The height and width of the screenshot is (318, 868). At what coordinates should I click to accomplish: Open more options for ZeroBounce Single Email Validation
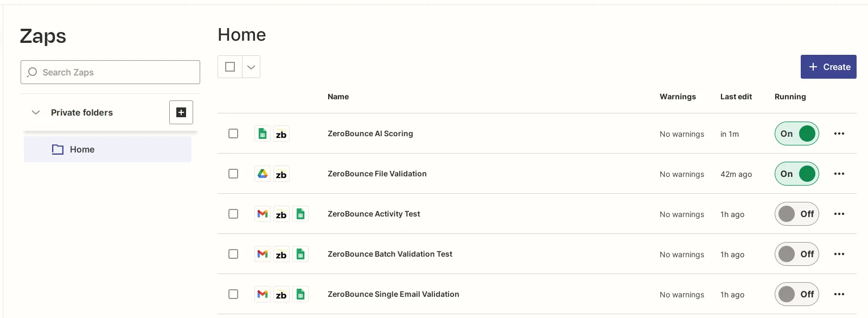tap(839, 294)
